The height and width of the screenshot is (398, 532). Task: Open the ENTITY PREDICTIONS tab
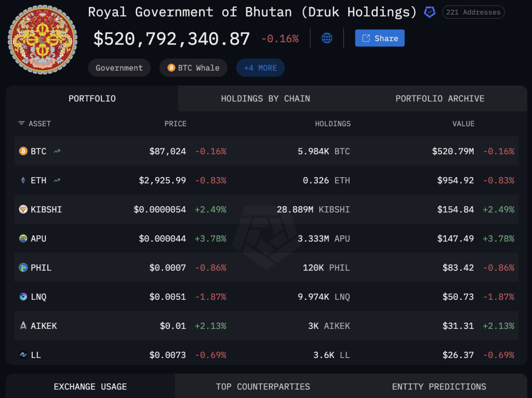click(439, 387)
